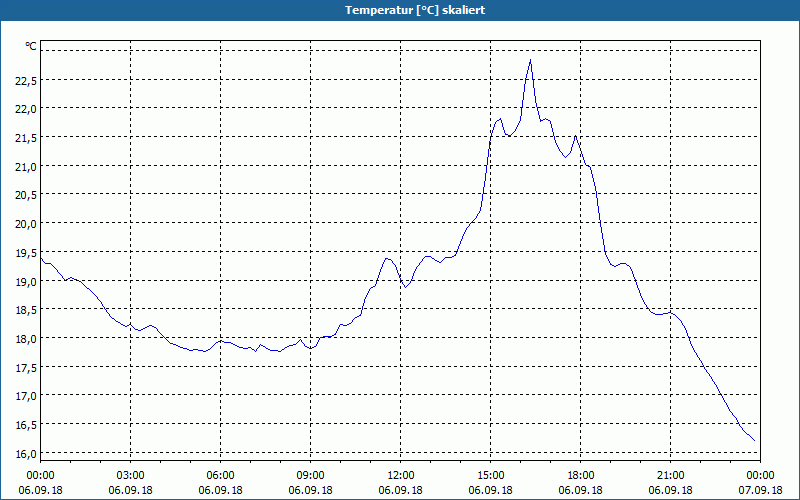Viewport: 800px width, 500px height.
Task: Select the 06.09.18 date beneath 18:00
Action: 581,490
